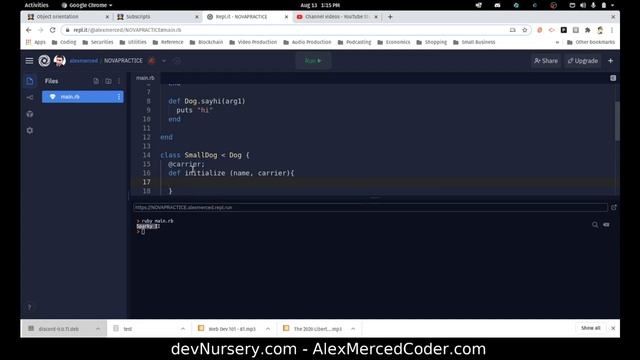Expand Web Dev 101 mp3 download options
The height and width of the screenshot is (360, 640).
click(x=268, y=329)
